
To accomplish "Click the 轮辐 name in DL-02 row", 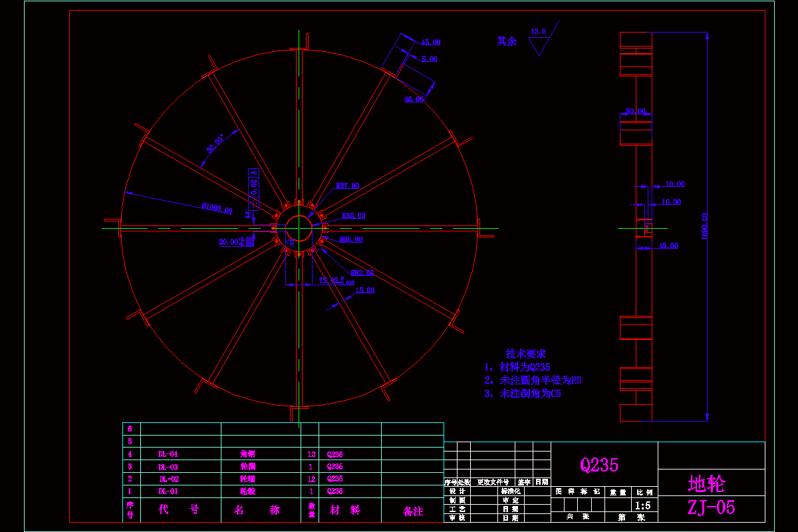I will coord(247,479).
